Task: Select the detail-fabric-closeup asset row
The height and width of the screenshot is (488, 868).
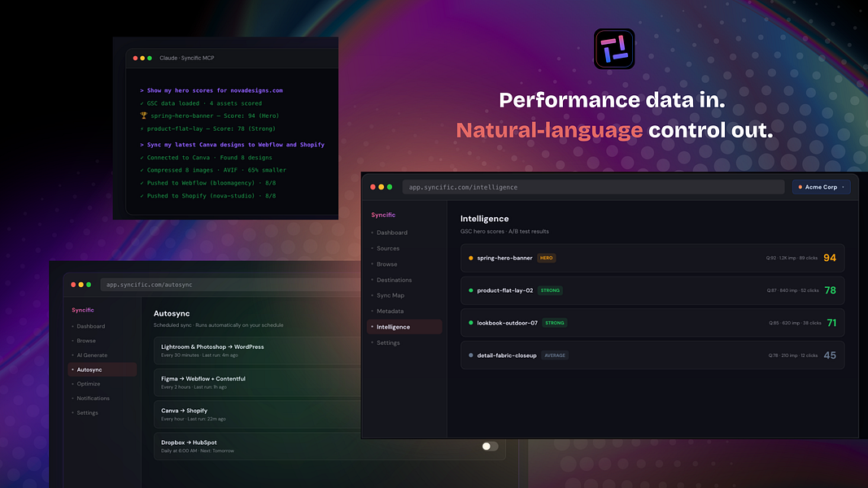Action: click(652, 355)
